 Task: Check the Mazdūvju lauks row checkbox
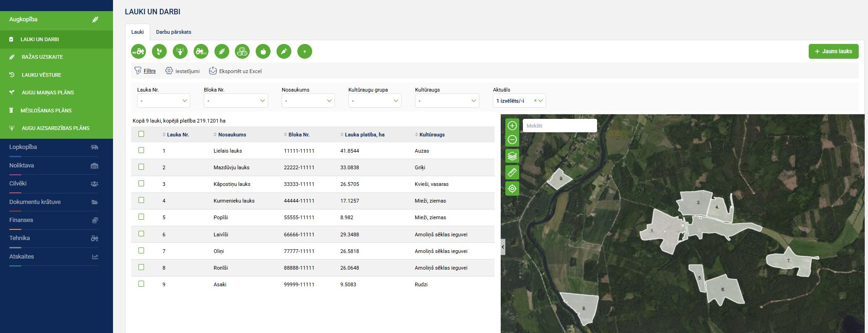[x=141, y=167]
